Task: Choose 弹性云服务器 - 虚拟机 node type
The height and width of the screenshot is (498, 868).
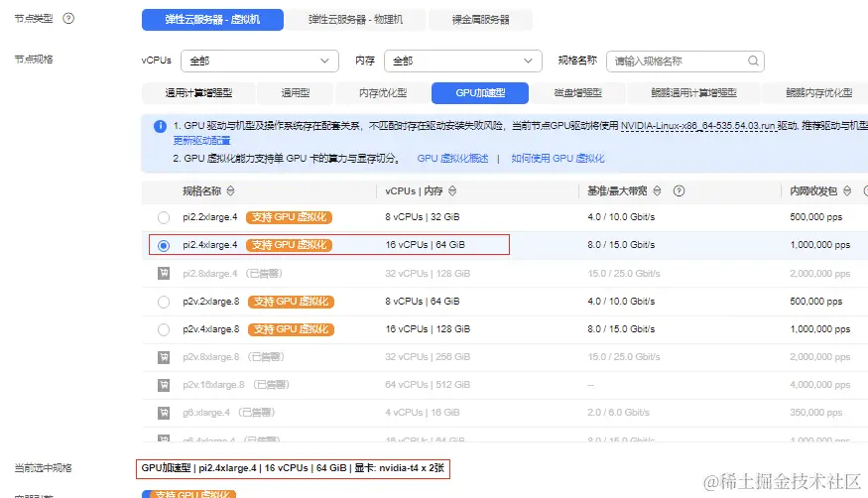Action: 212,20
